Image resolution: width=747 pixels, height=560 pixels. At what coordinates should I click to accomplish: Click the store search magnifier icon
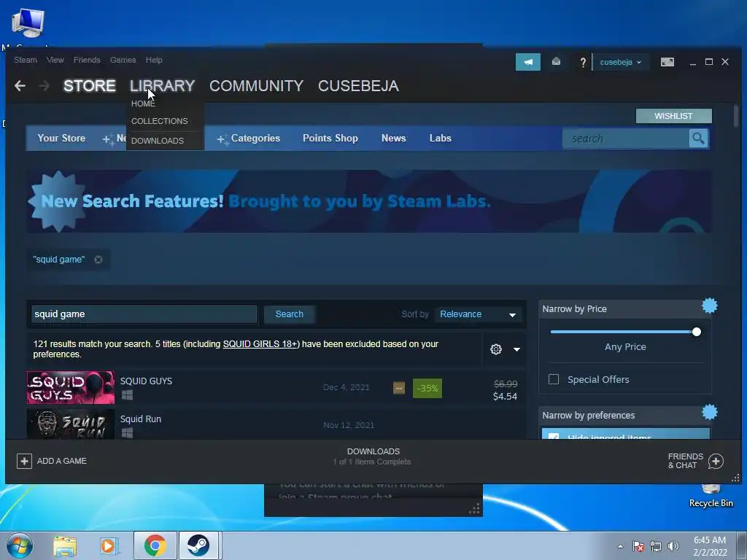pos(698,139)
